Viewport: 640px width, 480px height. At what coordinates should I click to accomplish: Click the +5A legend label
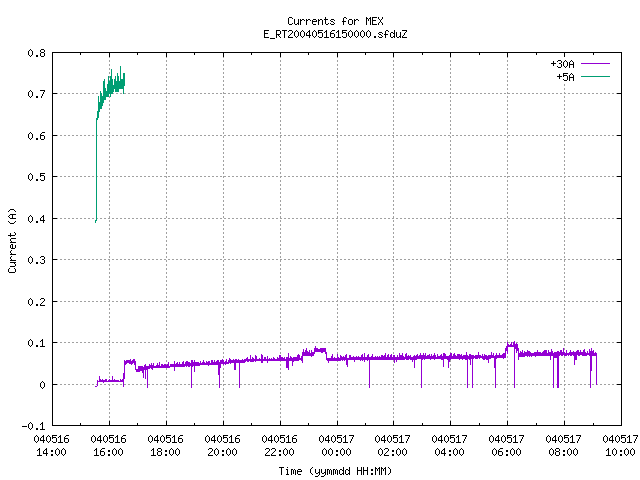click(565, 77)
